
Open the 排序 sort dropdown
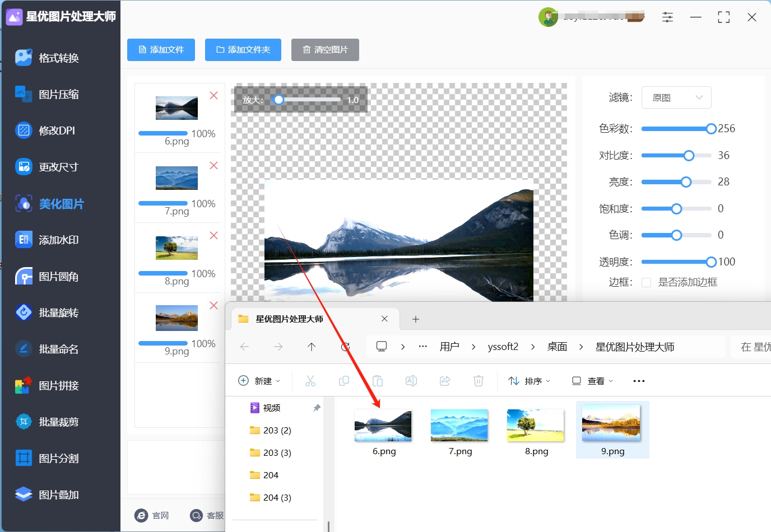(x=530, y=381)
